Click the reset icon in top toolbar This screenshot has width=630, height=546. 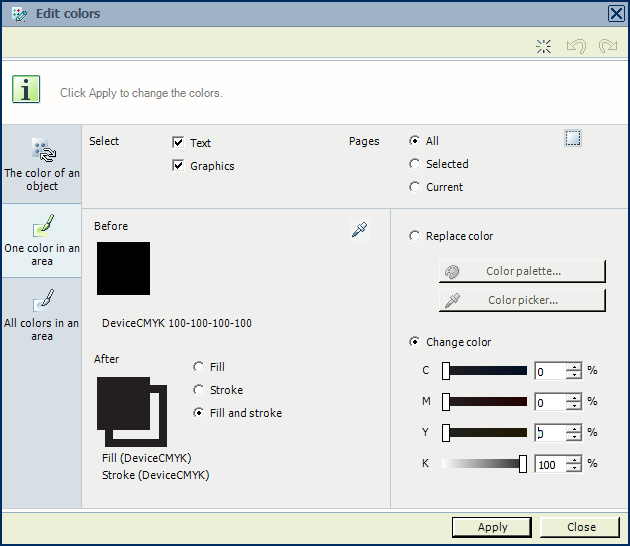(544, 45)
